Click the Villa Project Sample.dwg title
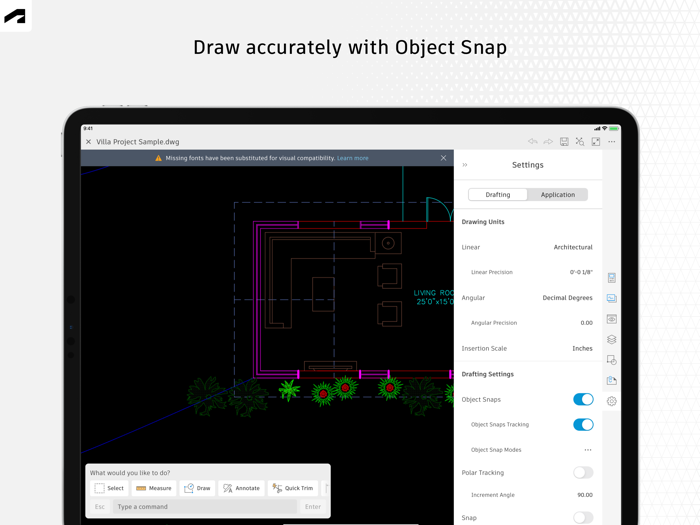Image resolution: width=700 pixels, height=525 pixels. (x=138, y=142)
